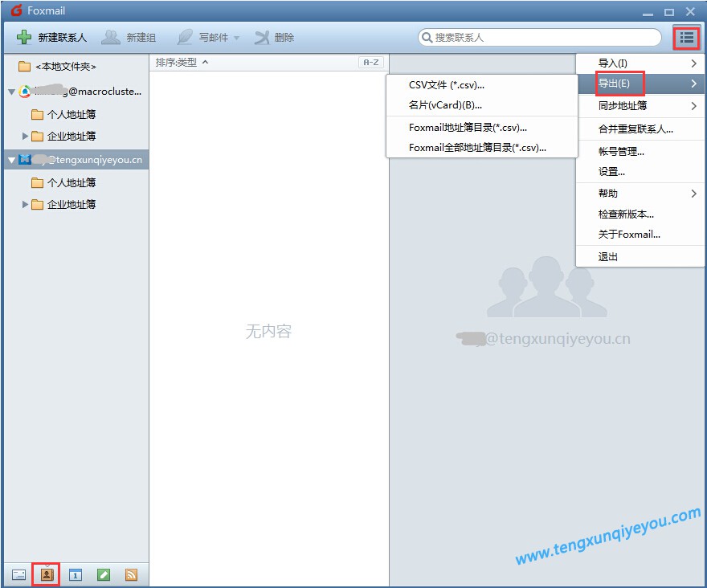Focus the 搜索联系人 search field
Screen dimensions: 707x588
click(x=540, y=38)
